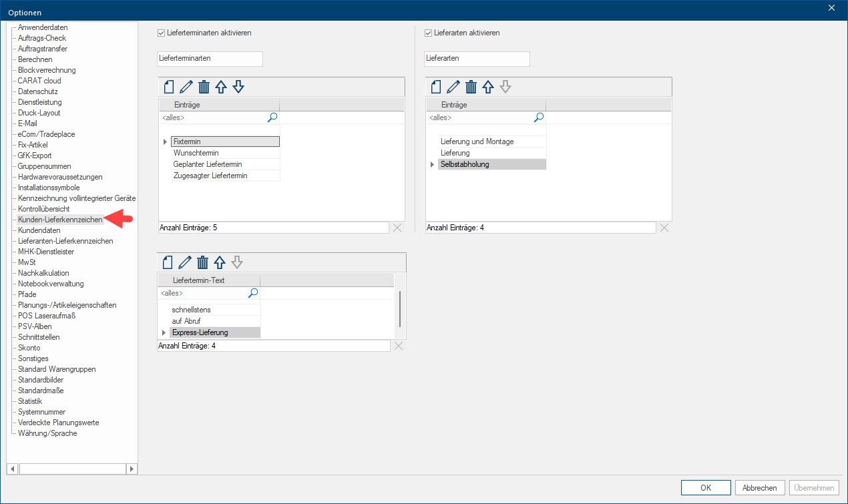
Task: Move Lieferarten entry up with arrow icon
Action: (x=488, y=87)
